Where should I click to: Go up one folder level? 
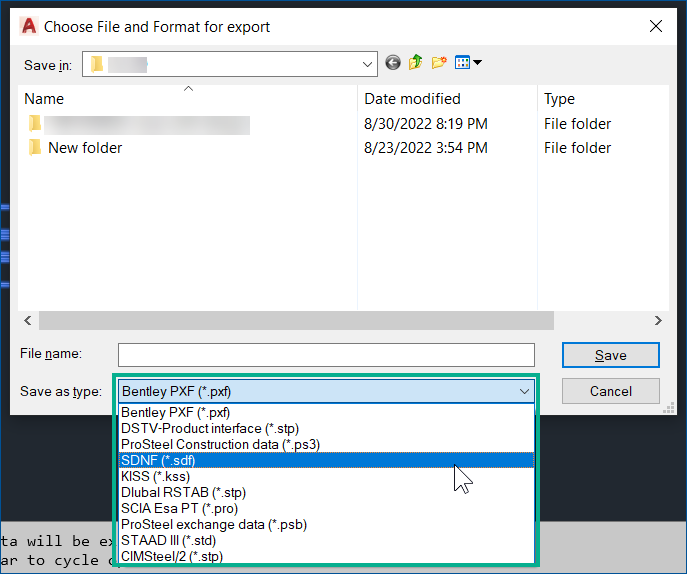415,62
